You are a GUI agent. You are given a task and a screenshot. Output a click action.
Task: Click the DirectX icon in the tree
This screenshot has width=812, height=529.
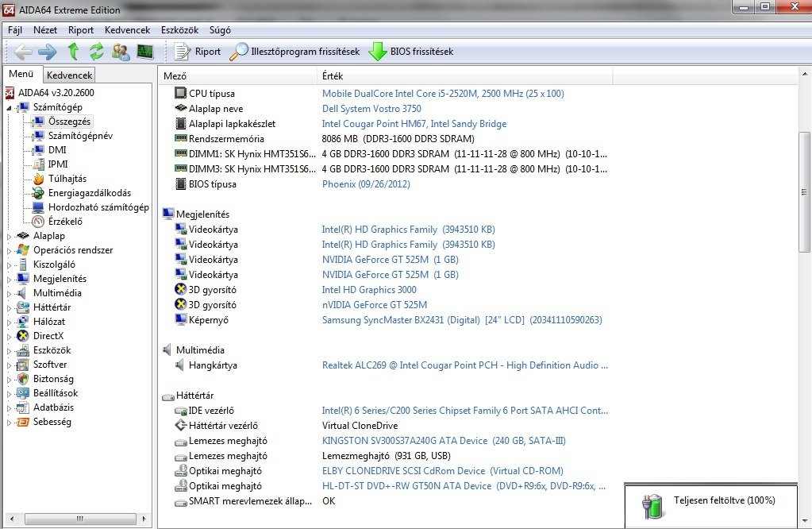click(x=23, y=336)
